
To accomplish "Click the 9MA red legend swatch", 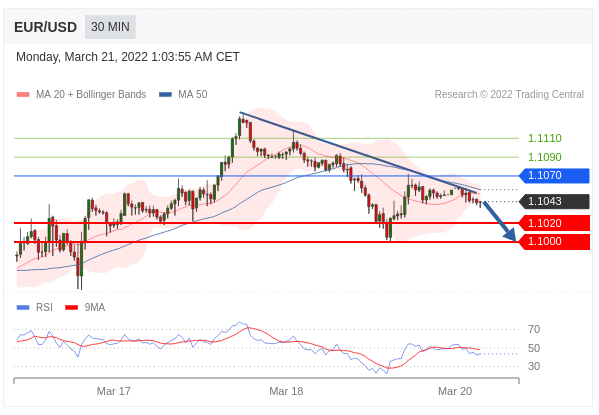I will point(71,308).
